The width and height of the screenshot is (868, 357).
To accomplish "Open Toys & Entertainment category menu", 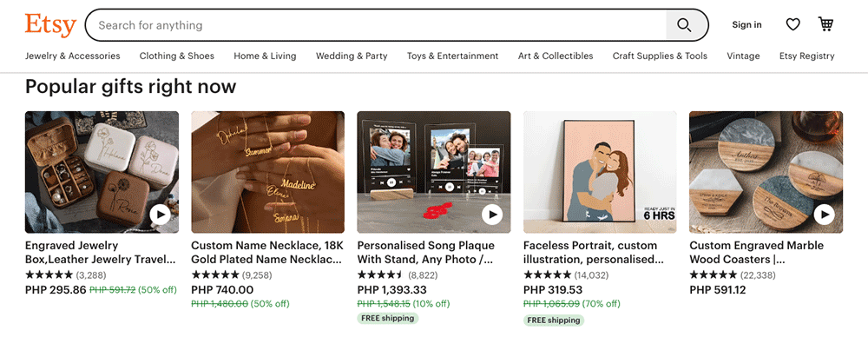I will click(x=452, y=56).
